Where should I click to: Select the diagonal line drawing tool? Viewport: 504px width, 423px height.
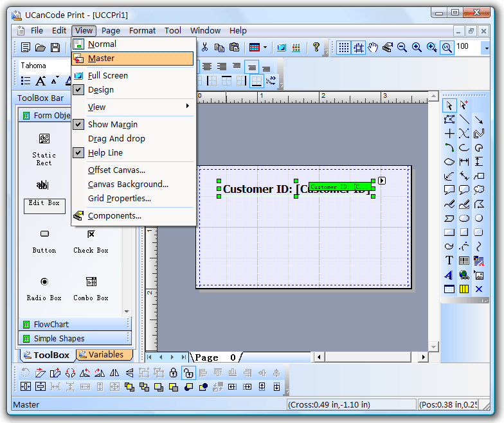[x=464, y=120]
